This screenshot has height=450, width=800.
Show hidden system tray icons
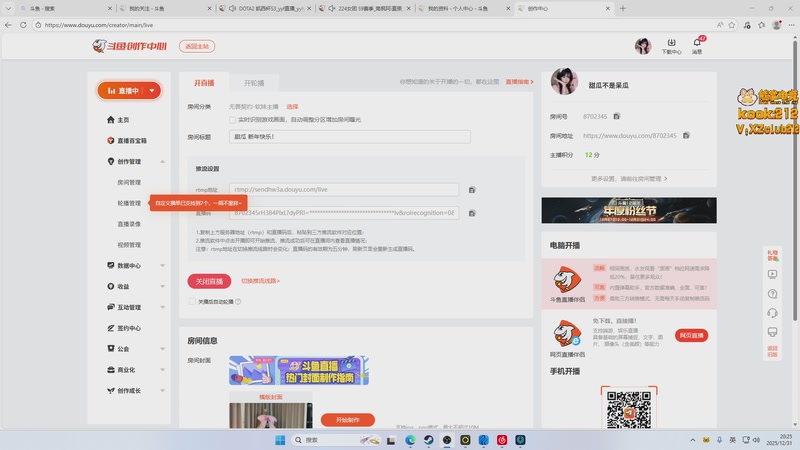tap(692, 440)
